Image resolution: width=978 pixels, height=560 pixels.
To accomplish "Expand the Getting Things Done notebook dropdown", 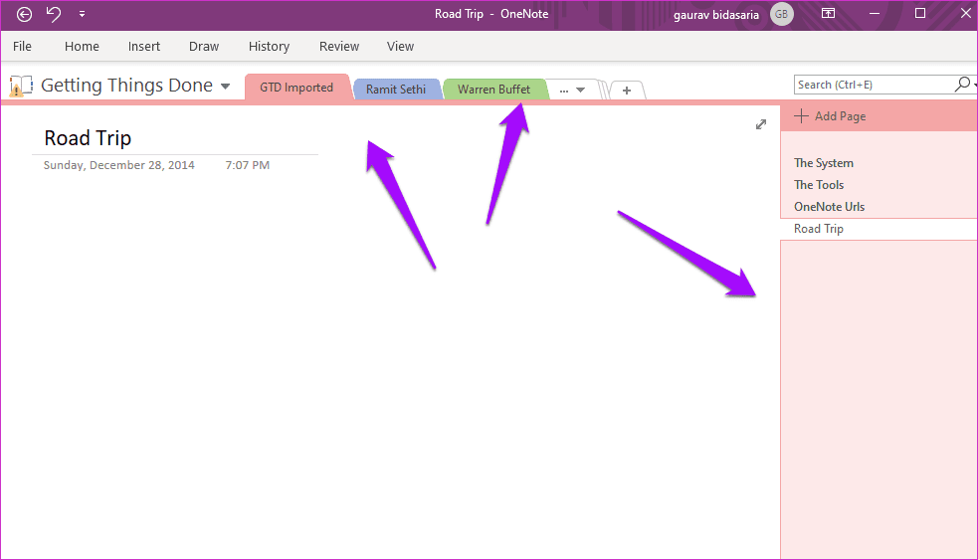I will (226, 87).
